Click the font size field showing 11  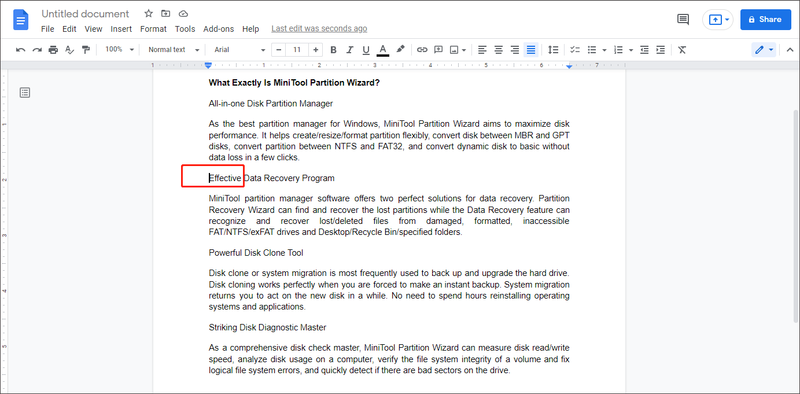click(x=297, y=50)
